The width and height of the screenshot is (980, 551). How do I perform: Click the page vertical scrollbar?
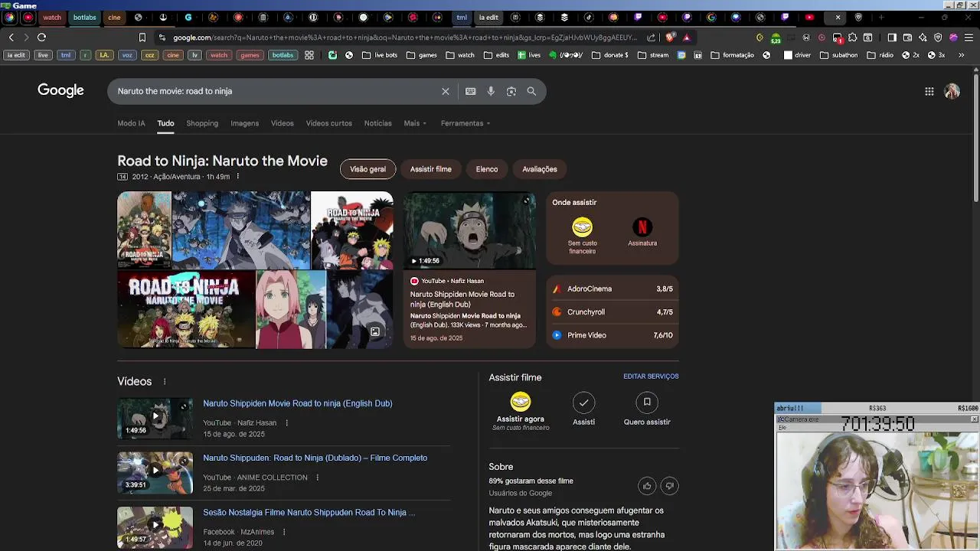975,138
